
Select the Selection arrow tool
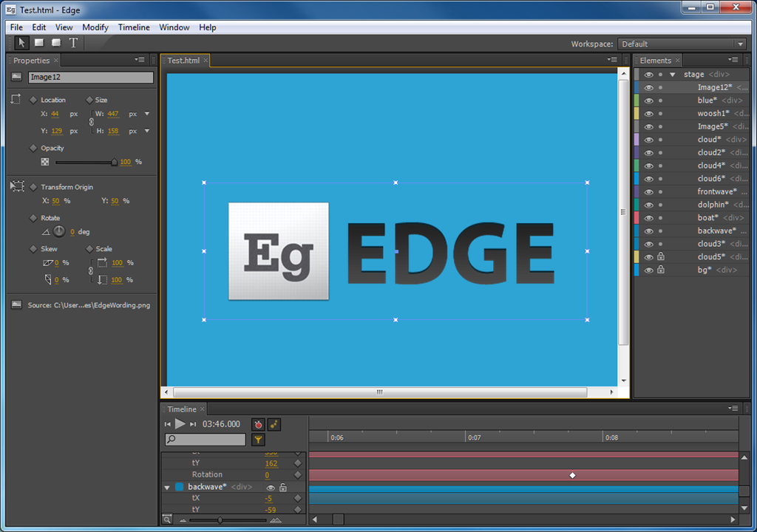21,42
